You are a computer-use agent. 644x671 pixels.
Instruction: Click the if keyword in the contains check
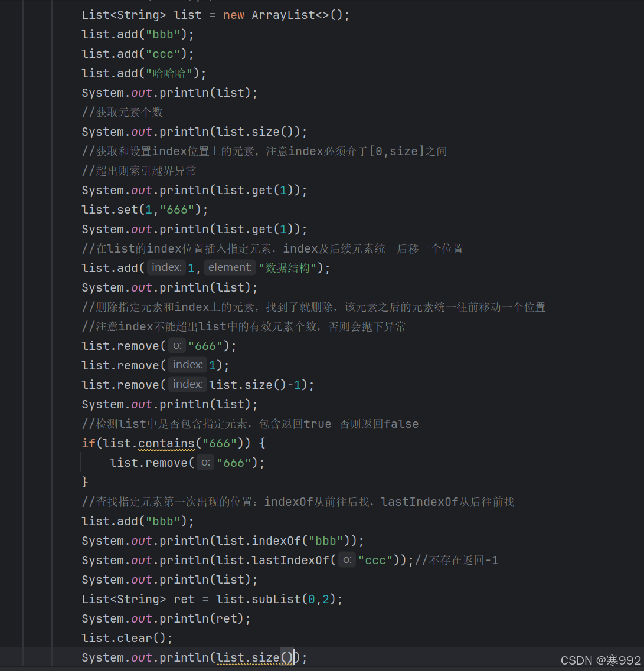[x=87, y=443]
